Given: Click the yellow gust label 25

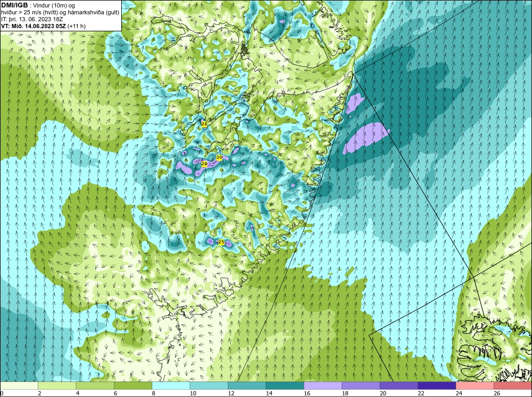Looking at the screenshot, I should [x=221, y=242].
